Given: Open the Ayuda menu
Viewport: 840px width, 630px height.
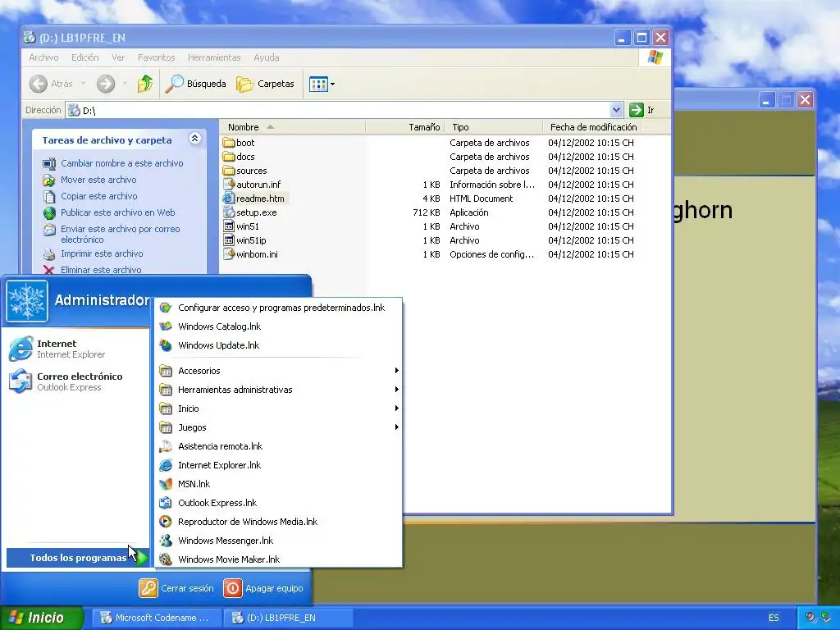Looking at the screenshot, I should tap(267, 57).
